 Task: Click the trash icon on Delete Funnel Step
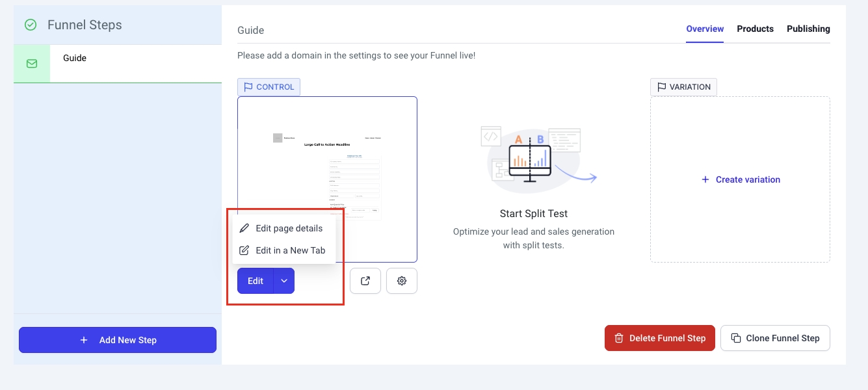click(x=619, y=338)
